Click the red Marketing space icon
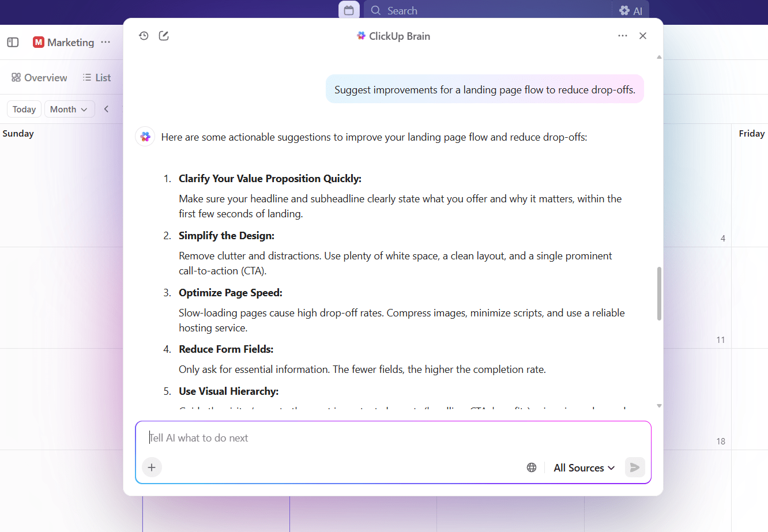 [39, 42]
